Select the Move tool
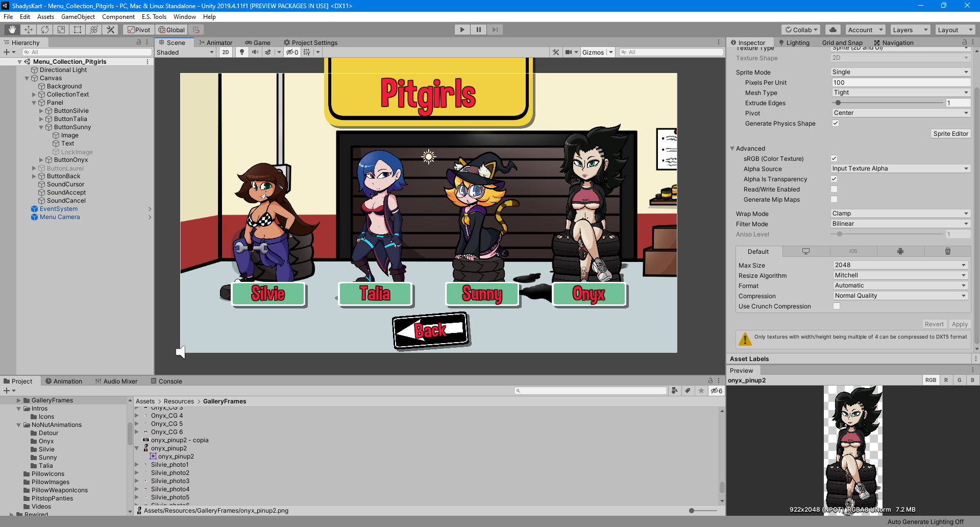This screenshot has height=527, width=980. click(x=29, y=30)
